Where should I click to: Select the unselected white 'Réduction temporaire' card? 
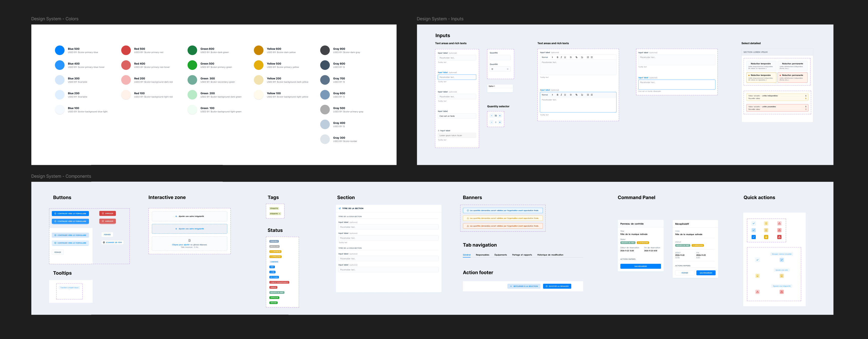[x=761, y=66]
